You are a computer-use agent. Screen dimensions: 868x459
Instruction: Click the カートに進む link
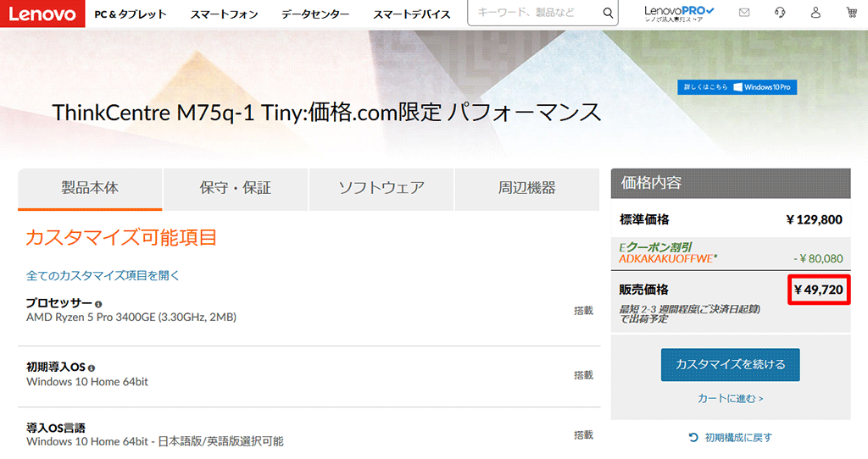point(730,398)
